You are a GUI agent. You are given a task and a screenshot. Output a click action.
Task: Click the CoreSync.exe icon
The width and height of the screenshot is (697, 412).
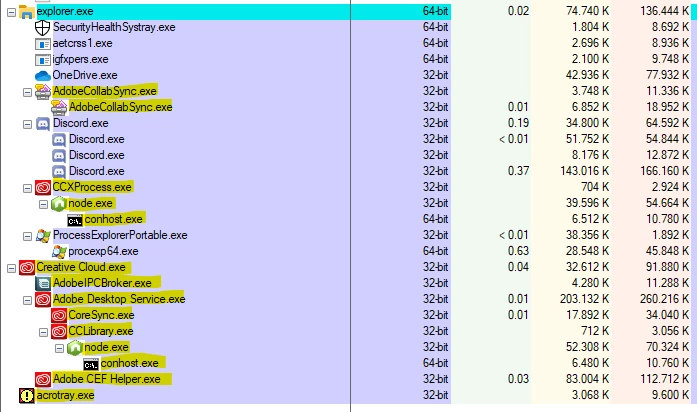pos(59,316)
